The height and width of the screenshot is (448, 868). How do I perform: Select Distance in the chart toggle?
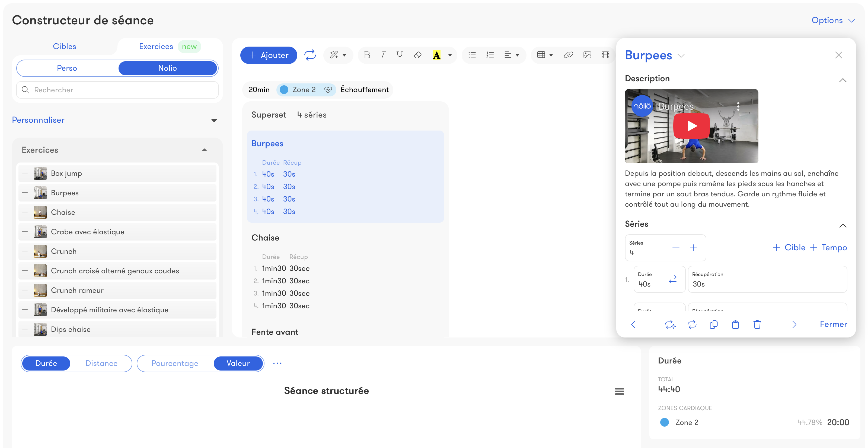click(101, 363)
